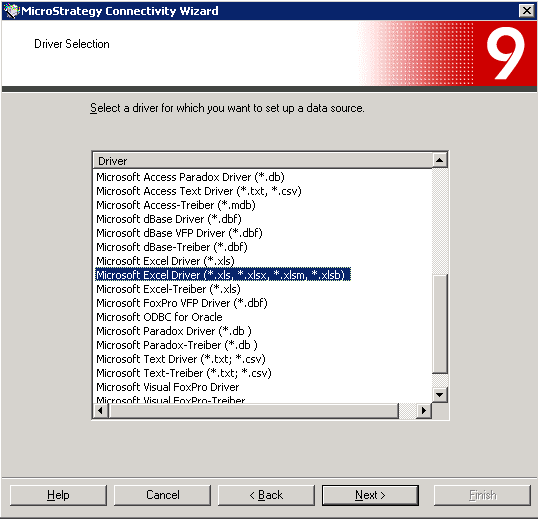Image resolution: width=538 pixels, height=519 pixels.
Task: Select Microsoft Paradox Driver (*.db )
Action: [x=174, y=331]
